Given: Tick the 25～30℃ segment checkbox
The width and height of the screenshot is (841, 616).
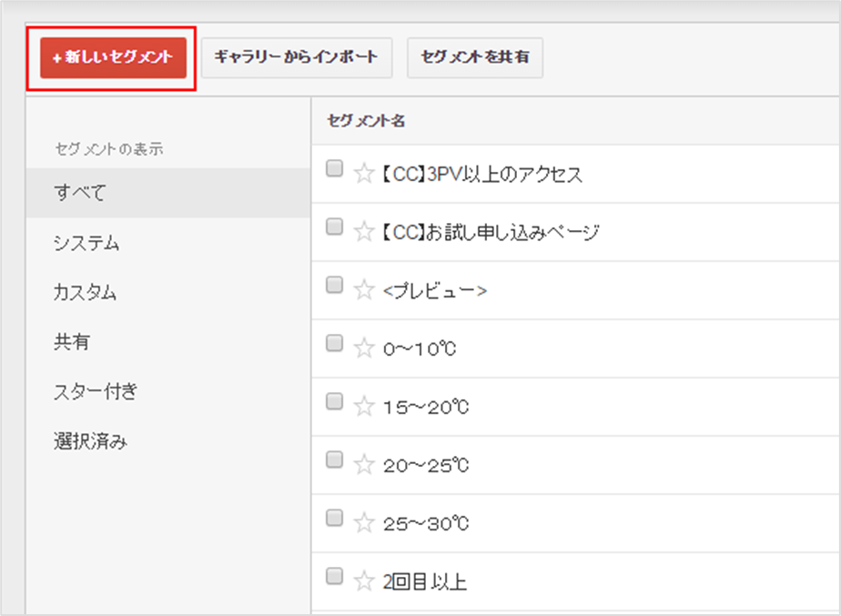Looking at the screenshot, I should click(335, 518).
